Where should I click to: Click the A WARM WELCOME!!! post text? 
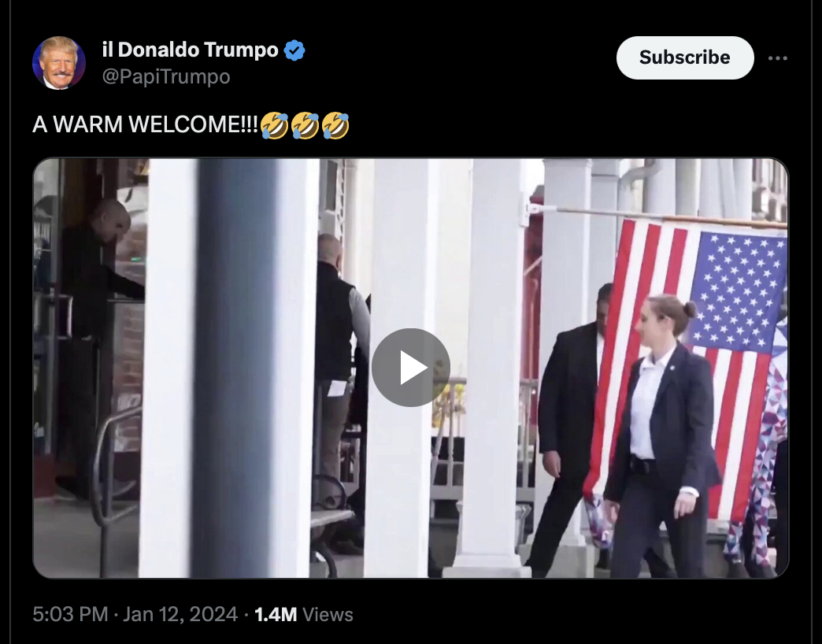pos(145,124)
